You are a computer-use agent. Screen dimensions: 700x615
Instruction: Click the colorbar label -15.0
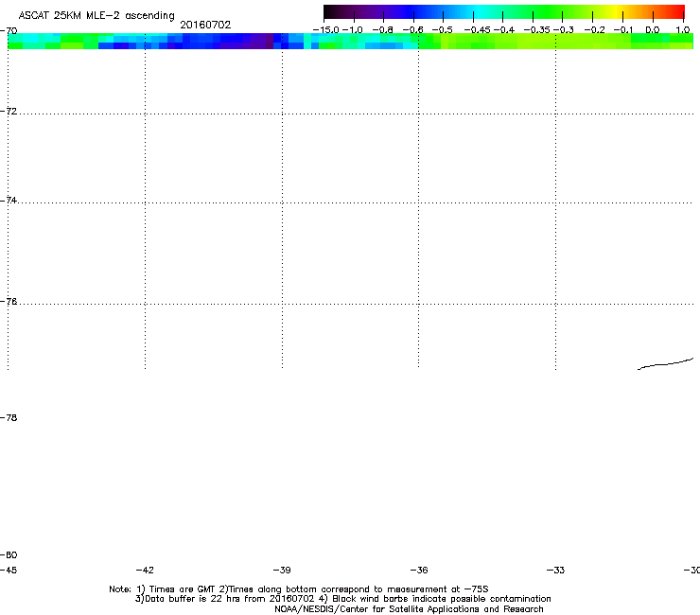click(326, 30)
